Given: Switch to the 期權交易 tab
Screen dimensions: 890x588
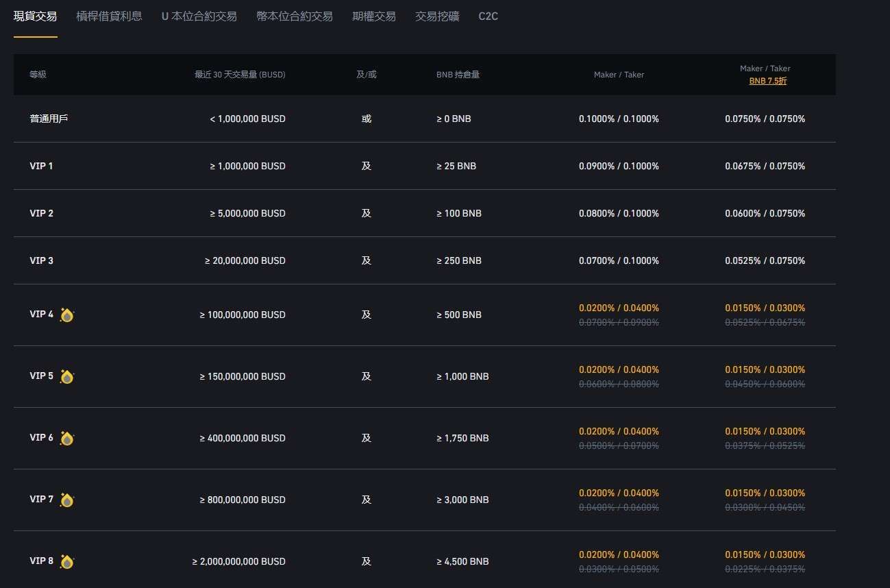Looking at the screenshot, I should 374,16.
